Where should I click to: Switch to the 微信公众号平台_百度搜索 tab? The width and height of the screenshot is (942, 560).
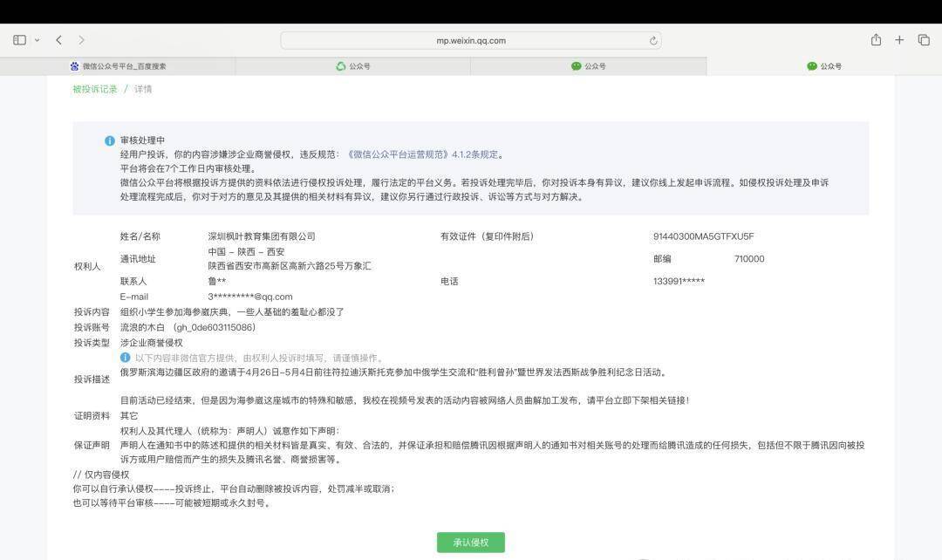(x=118, y=66)
